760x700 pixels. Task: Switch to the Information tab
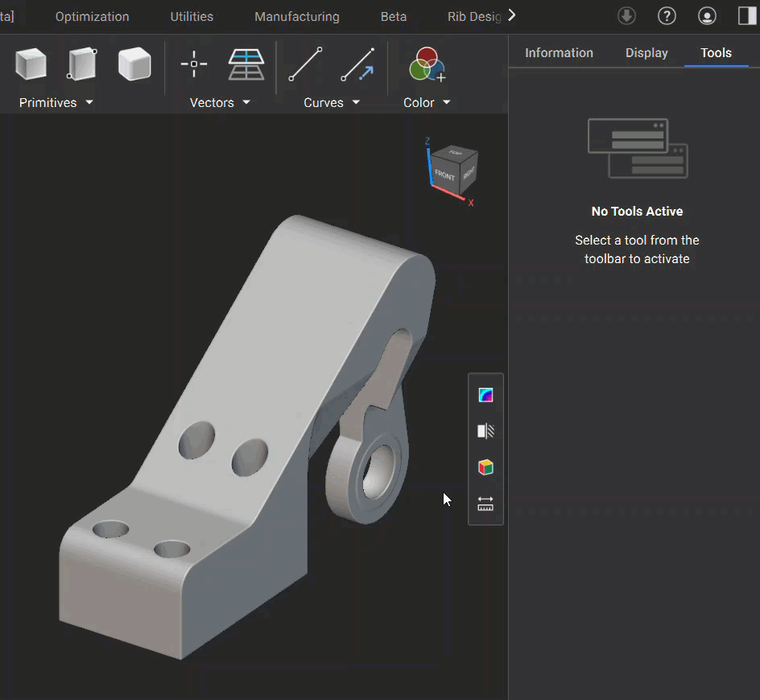[x=559, y=53]
